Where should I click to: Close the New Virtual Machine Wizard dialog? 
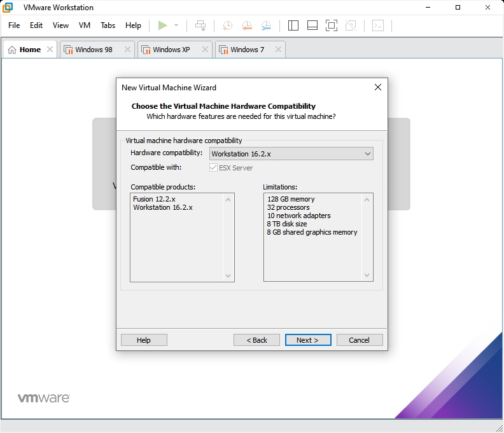pos(378,87)
